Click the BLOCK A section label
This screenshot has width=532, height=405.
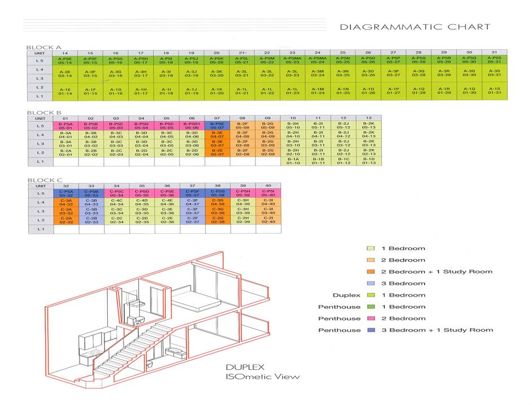click(x=43, y=47)
